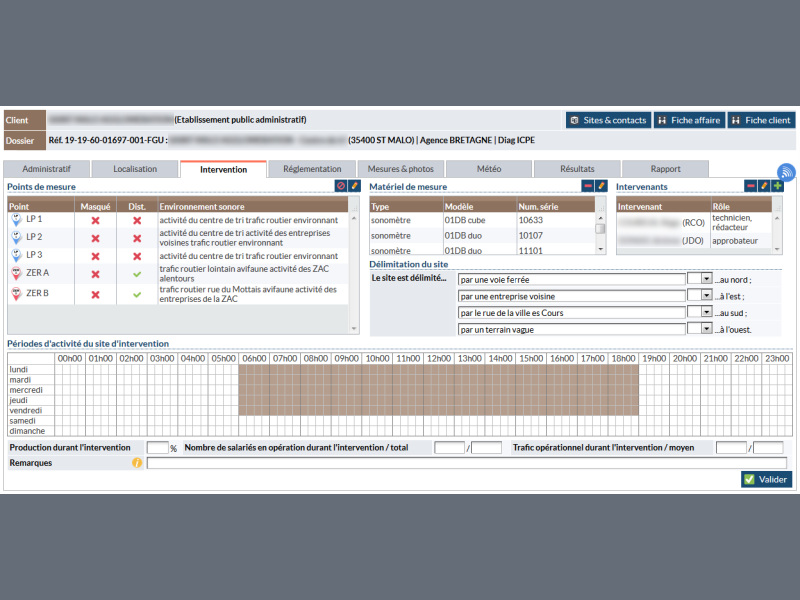
Task: Toggle the Masqué cross for LP 2
Action: coord(95,238)
